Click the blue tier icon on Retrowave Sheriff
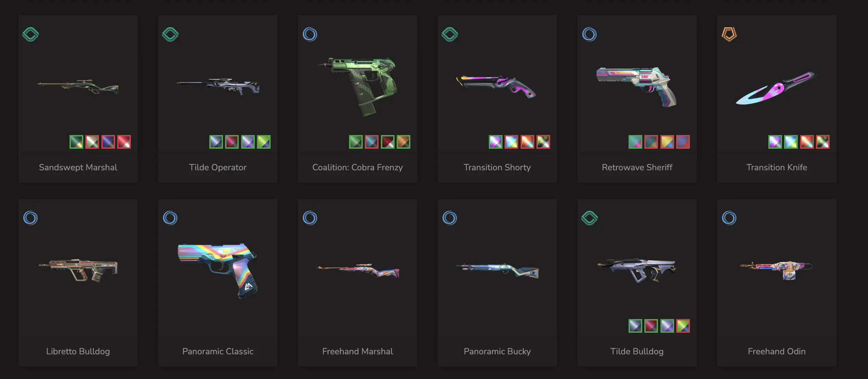868x379 pixels. tap(590, 34)
